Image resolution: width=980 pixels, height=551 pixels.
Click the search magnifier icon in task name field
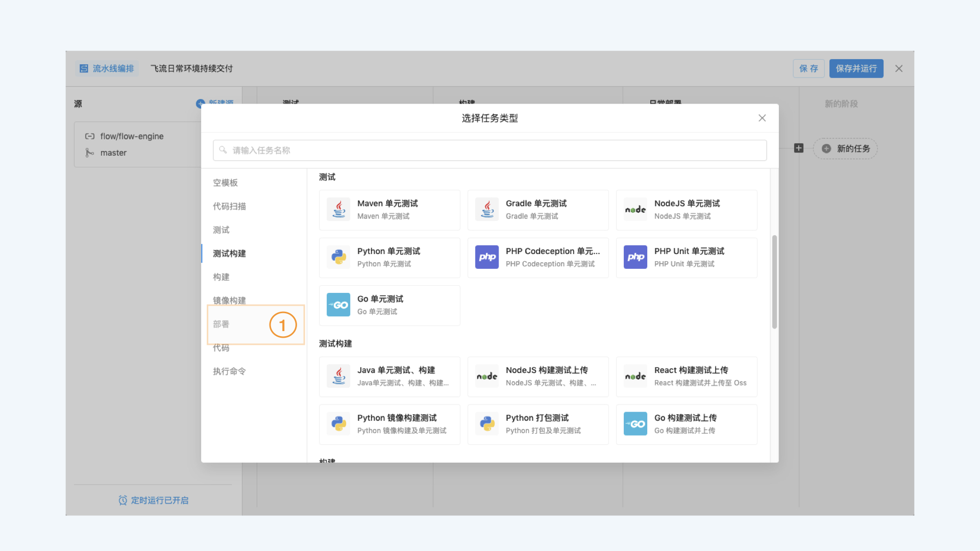(223, 150)
